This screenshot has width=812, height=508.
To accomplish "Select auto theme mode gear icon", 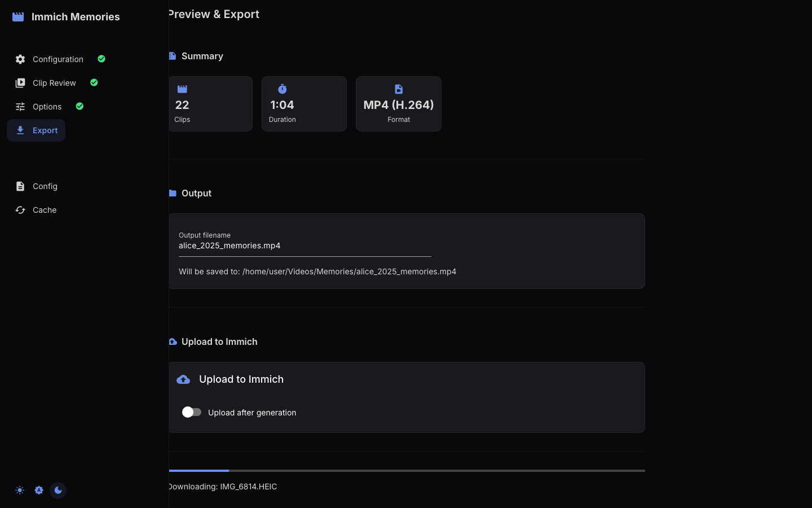I will (x=39, y=491).
